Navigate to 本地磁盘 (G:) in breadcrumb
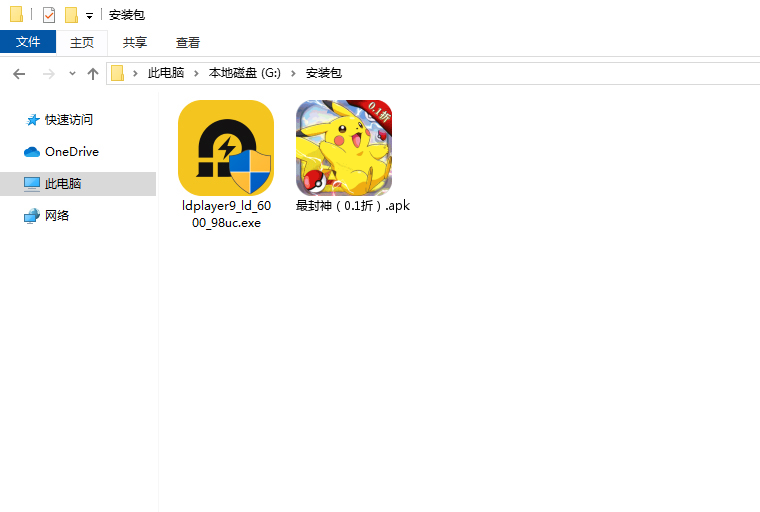 (245, 73)
